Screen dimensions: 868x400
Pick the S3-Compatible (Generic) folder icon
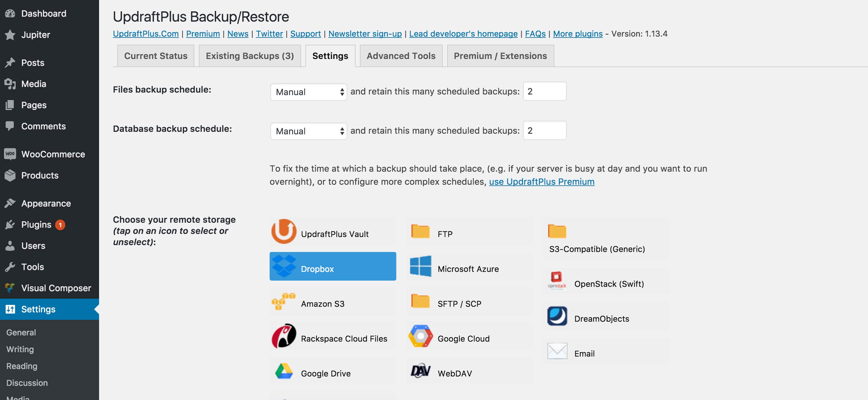(557, 231)
